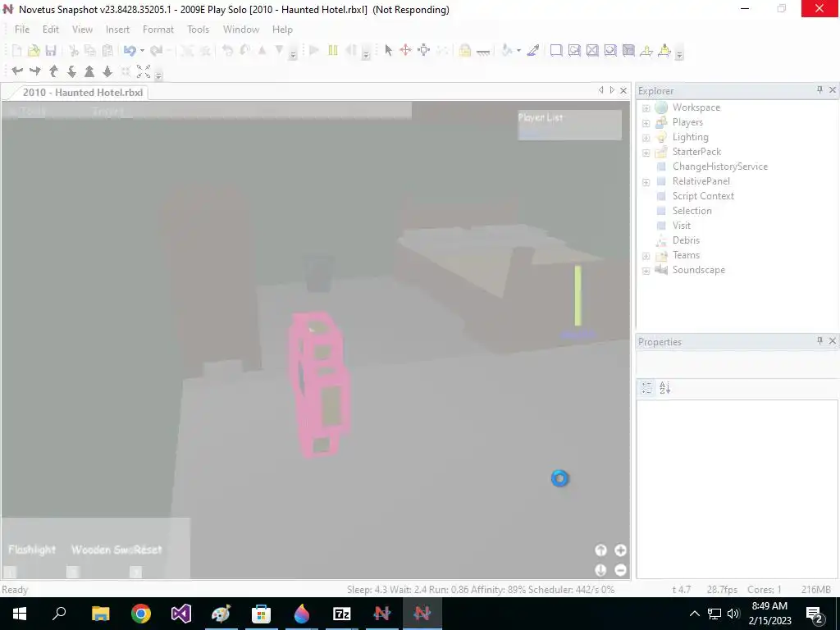The image size is (840, 630).
Task: Open the Undo history dropdown arrow
Action: point(142,50)
